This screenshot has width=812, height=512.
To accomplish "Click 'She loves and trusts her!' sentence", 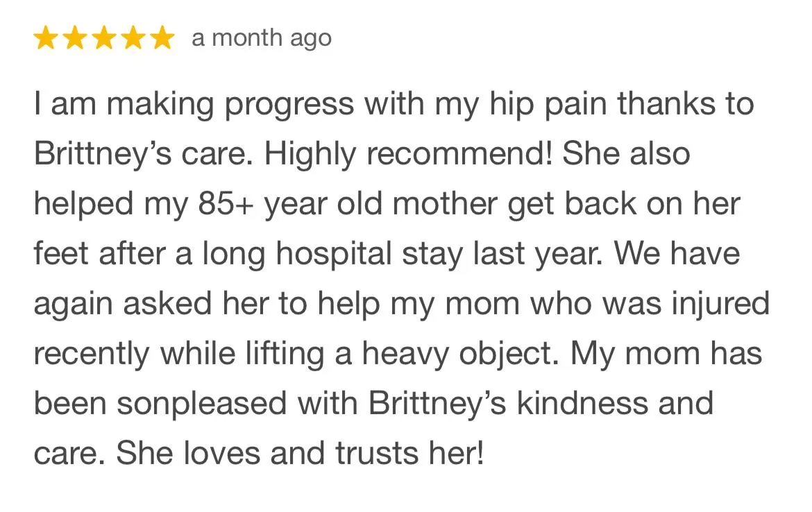I will [x=300, y=453].
